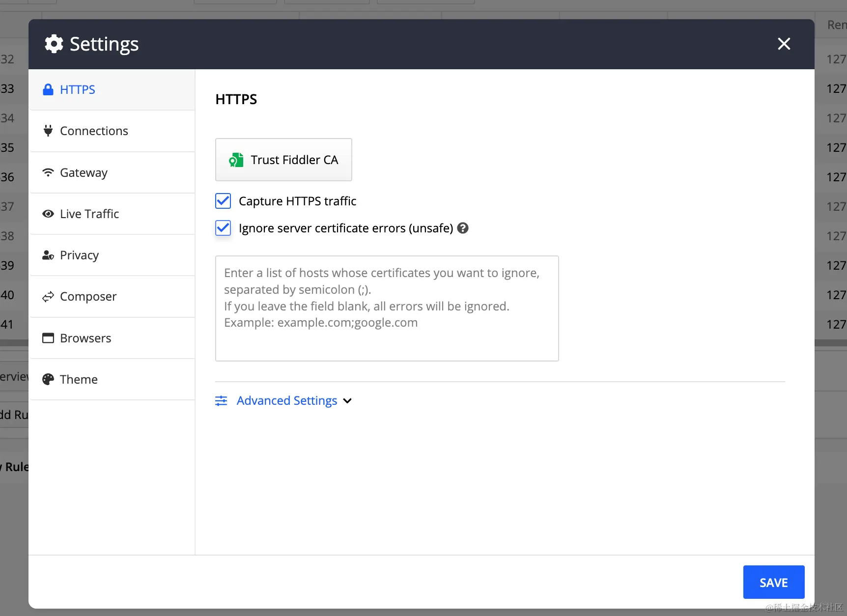Uncheck Capture HTTPS traffic checkbox

tap(223, 201)
